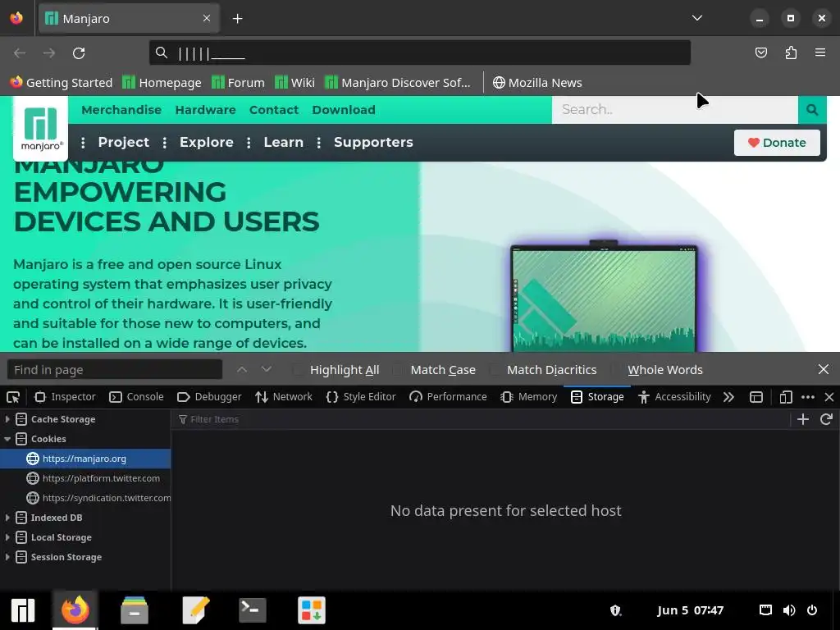Close the developer tools panel
The height and width of the screenshot is (630, 840).
829,397
